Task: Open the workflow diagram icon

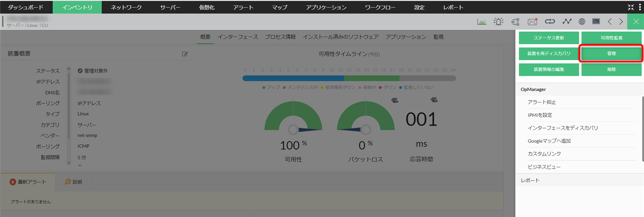Action: [516, 21]
